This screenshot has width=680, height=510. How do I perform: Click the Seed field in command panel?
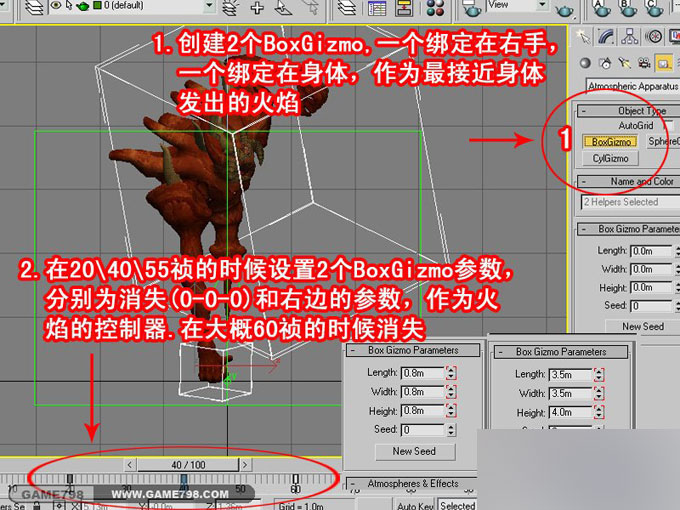click(x=651, y=306)
